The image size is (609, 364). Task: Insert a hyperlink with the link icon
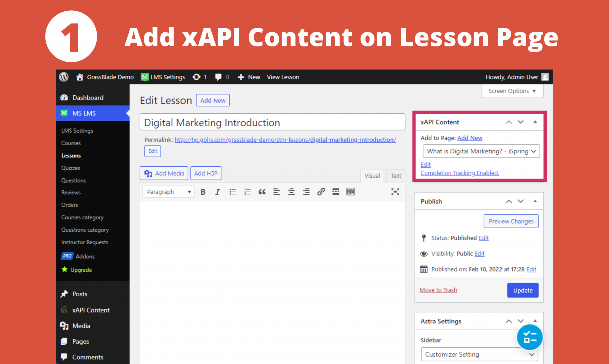click(x=321, y=192)
